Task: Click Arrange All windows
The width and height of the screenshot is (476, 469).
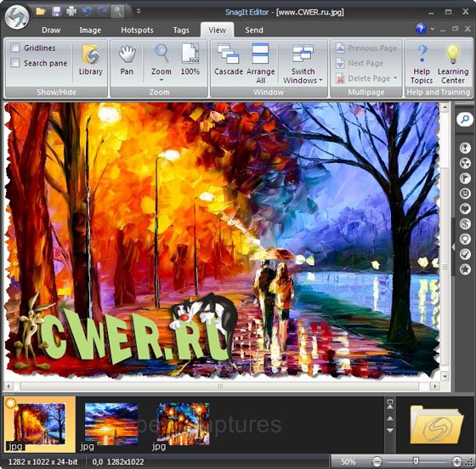Action: 260,64
